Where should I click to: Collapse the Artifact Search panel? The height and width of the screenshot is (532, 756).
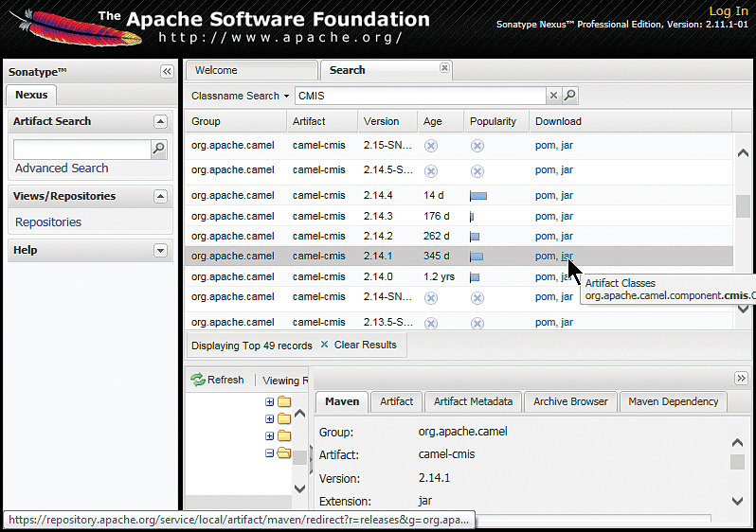point(160,121)
